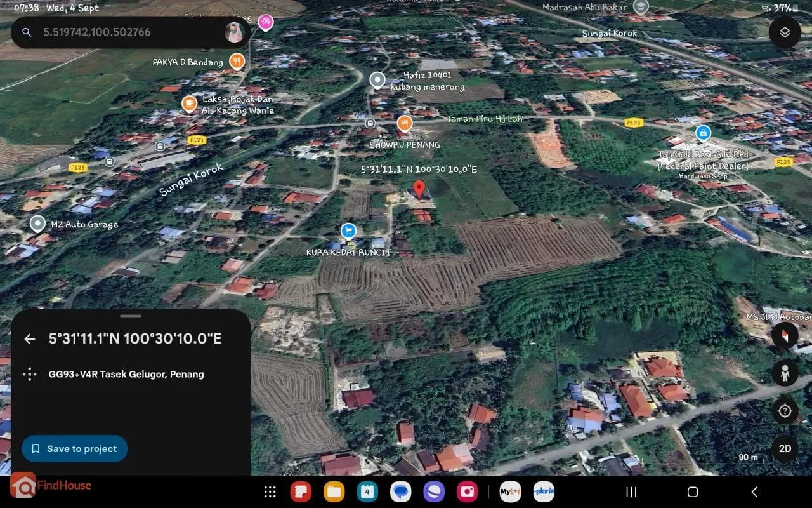Tap bus stop icon beside SHOWRU PENANG
This screenshot has width=812, height=508.
click(370, 123)
